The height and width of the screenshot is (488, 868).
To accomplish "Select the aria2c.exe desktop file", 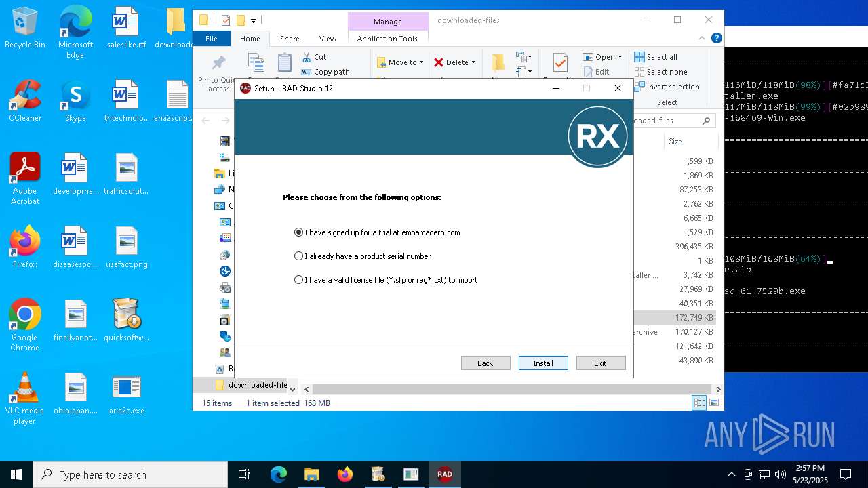I will [126, 394].
